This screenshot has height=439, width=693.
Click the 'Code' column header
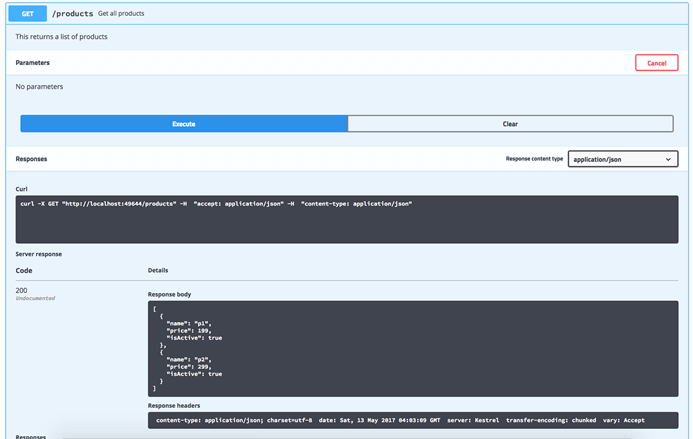coord(24,271)
